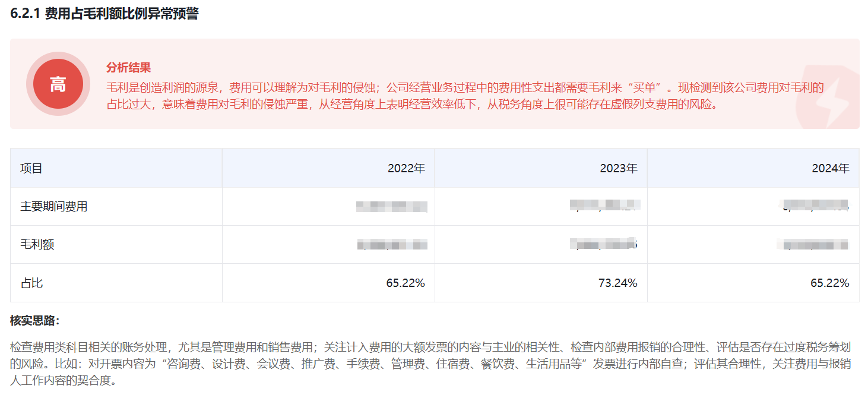Click the 核实思路 section label

click(x=35, y=321)
